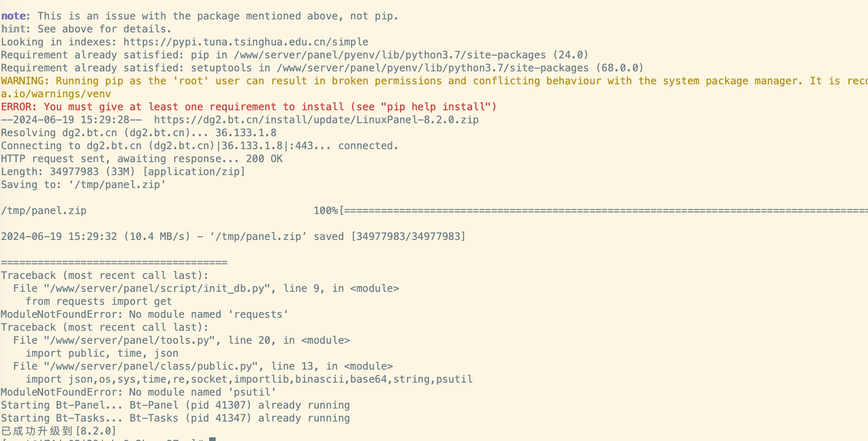
Task: Click the red ERROR pip requirement line
Action: click(249, 107)
